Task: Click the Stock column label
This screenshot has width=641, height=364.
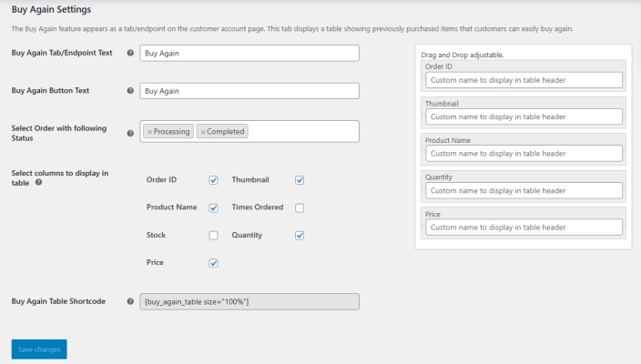Action: 156,235
